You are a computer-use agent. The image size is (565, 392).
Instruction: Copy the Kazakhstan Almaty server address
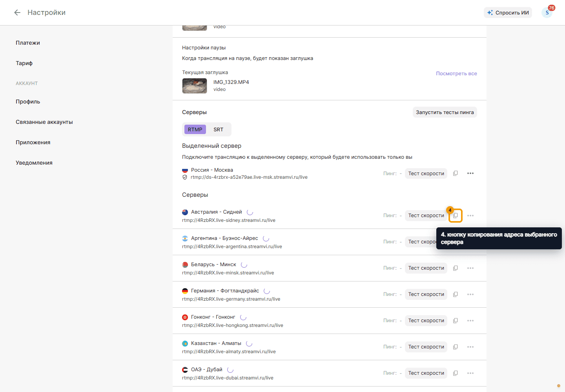[456, 347]
